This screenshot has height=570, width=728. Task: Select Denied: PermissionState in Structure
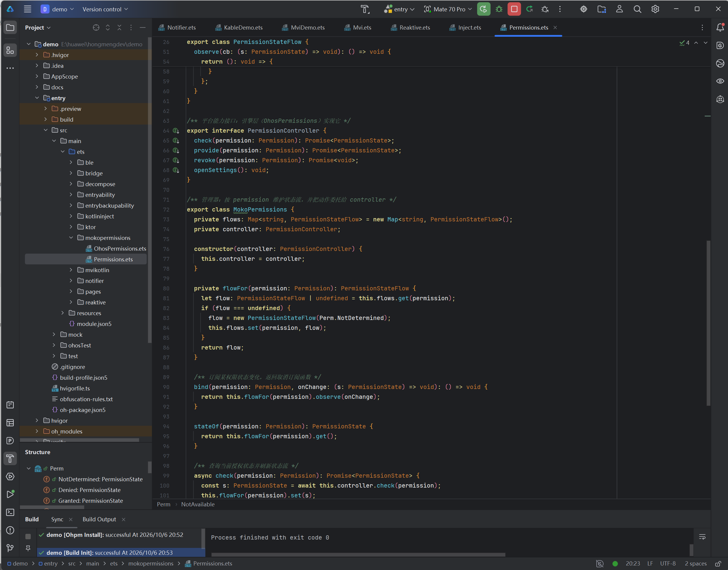(89, 490)
